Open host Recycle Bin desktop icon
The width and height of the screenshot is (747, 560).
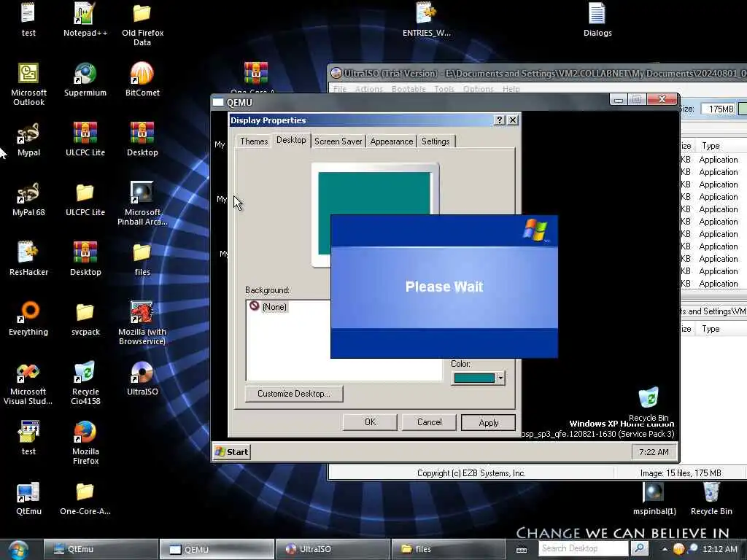pyautogui.click(x=711, y=498)
